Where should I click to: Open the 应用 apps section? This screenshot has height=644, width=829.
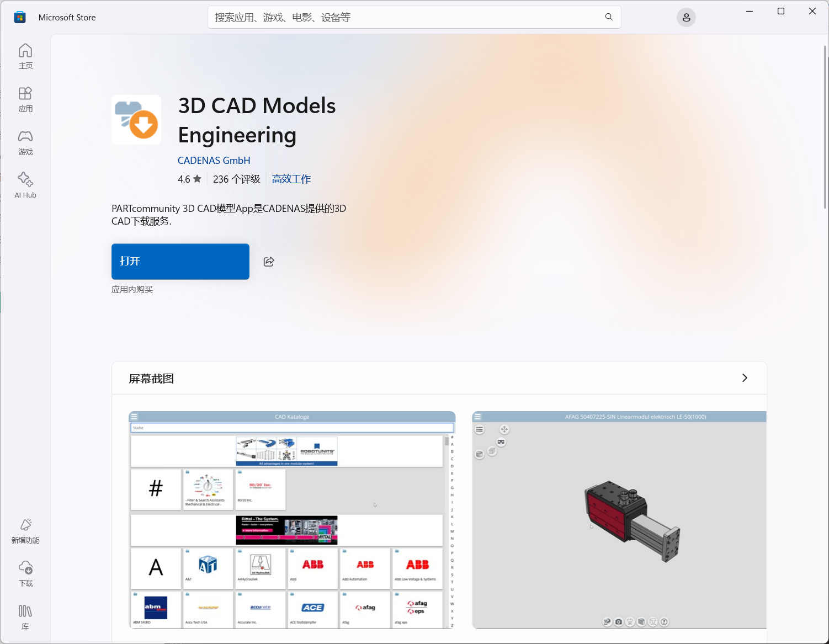(x=25, y=99)
